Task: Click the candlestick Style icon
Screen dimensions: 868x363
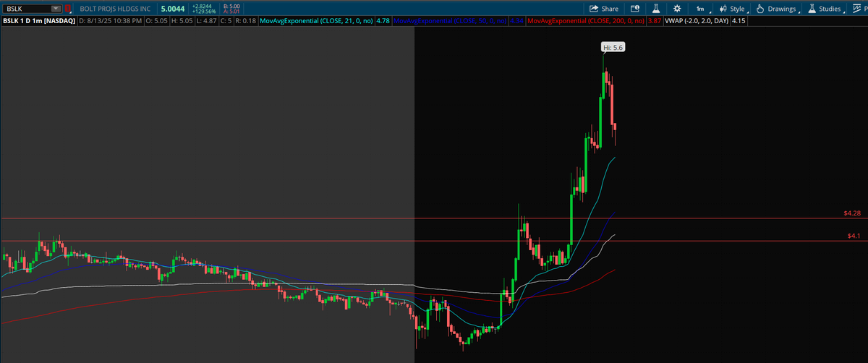Action: click(723, 9)
